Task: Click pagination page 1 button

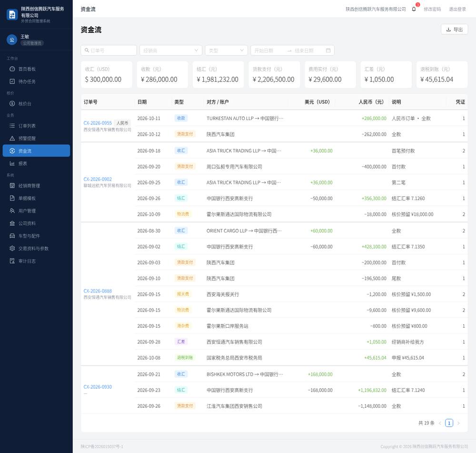Action: click(x=449, y=423)
